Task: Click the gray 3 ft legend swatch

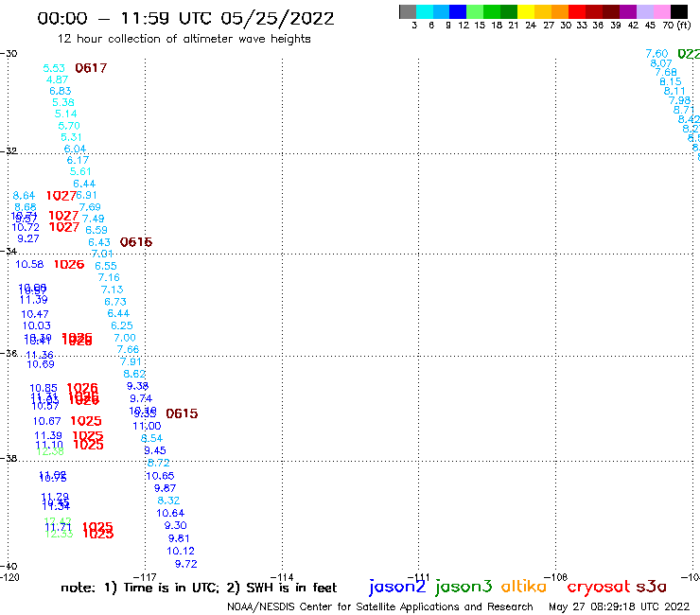Action: (x=408, y=11)
